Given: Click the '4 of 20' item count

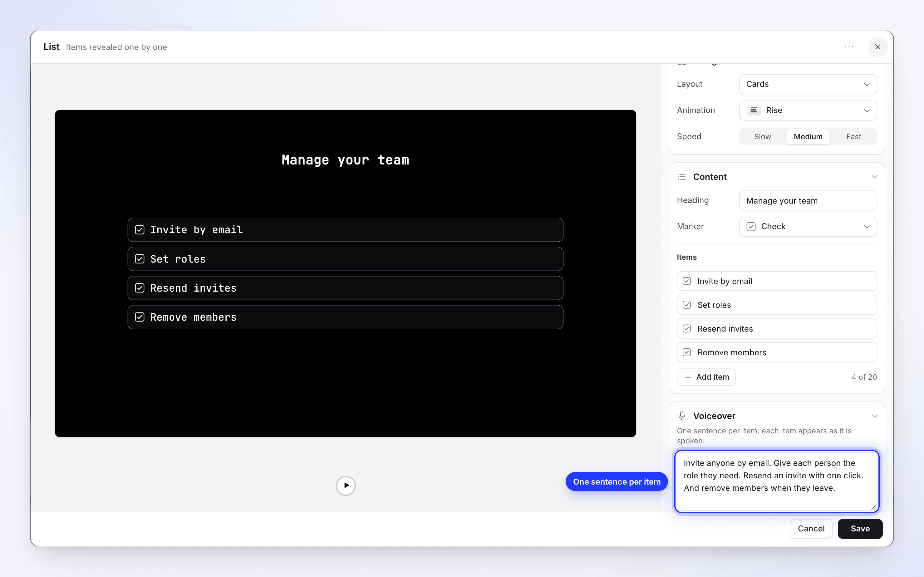Looking at the screenshot, I should (x=864, y=377).
